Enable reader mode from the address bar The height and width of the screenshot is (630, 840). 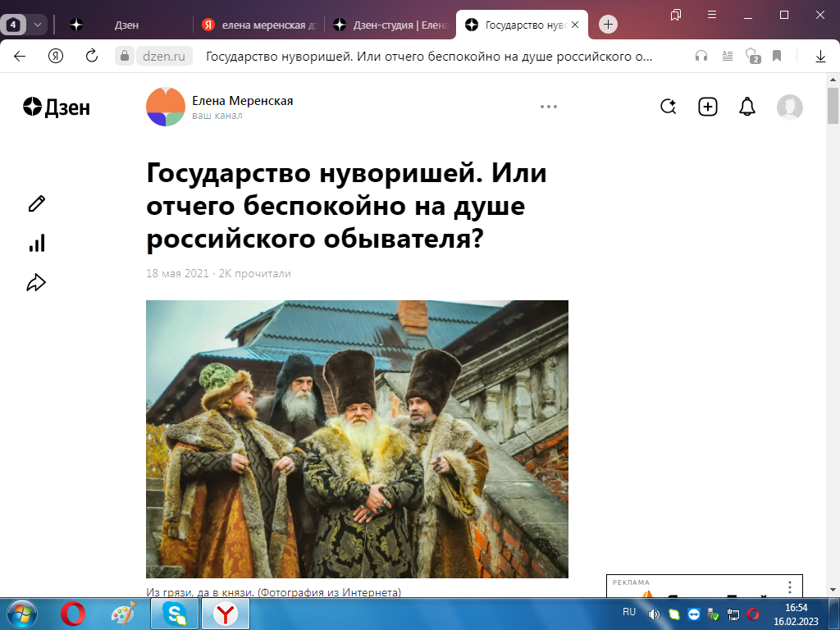click(x=727, y=57)
